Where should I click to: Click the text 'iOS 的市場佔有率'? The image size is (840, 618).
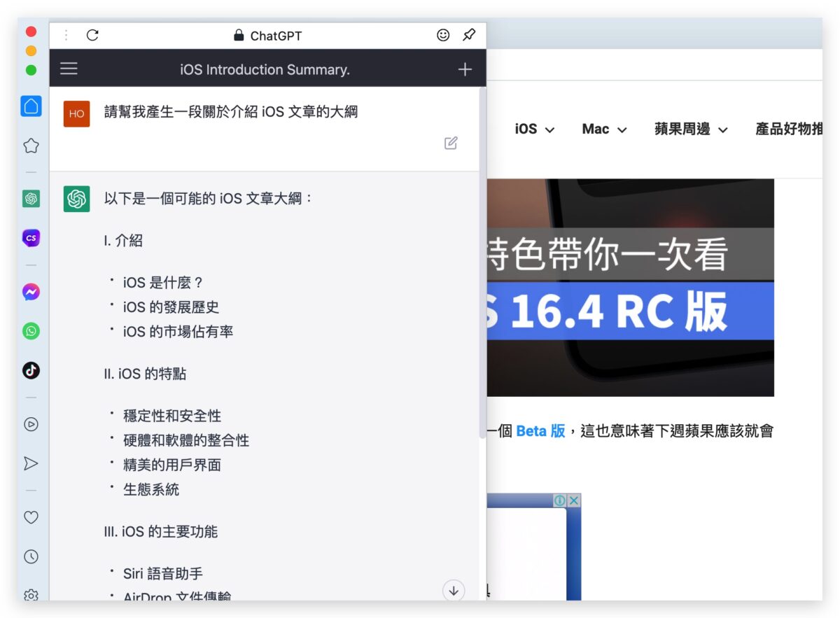click(x=178, y=332)
